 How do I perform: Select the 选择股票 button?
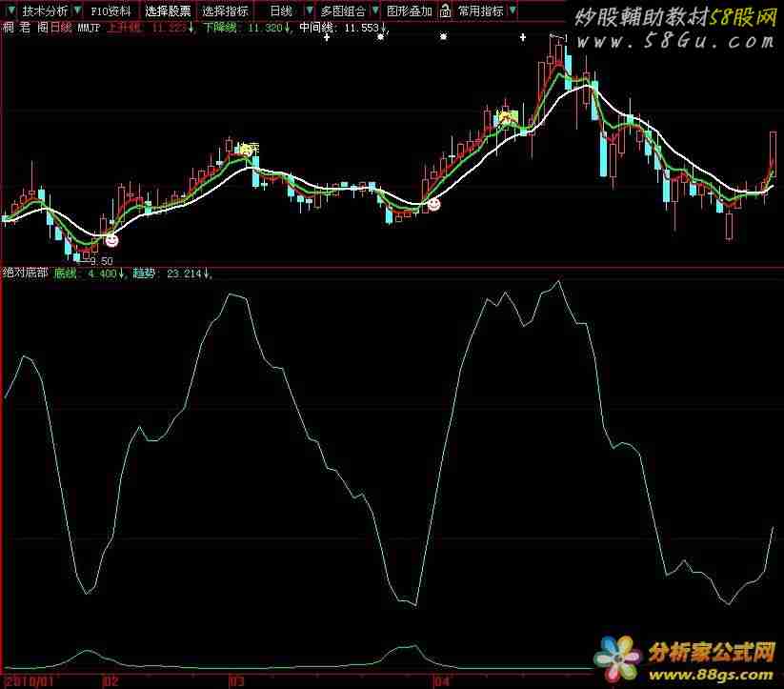(168, 10)
